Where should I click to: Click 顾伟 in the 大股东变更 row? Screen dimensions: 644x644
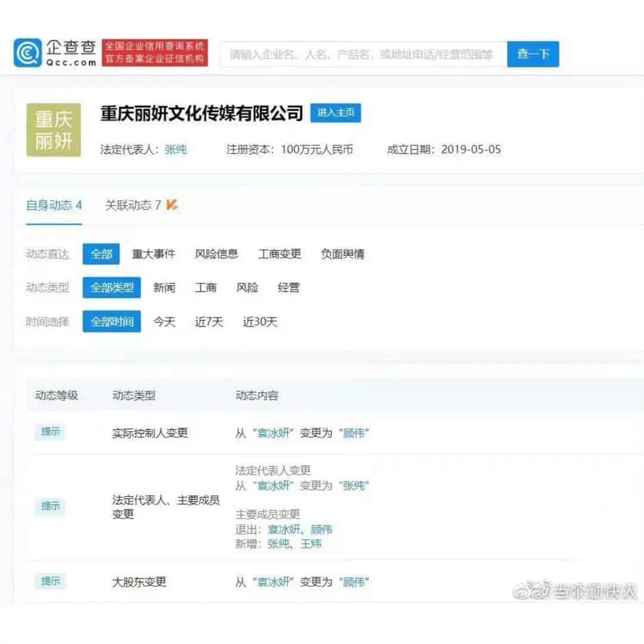[x=354, y=582]
